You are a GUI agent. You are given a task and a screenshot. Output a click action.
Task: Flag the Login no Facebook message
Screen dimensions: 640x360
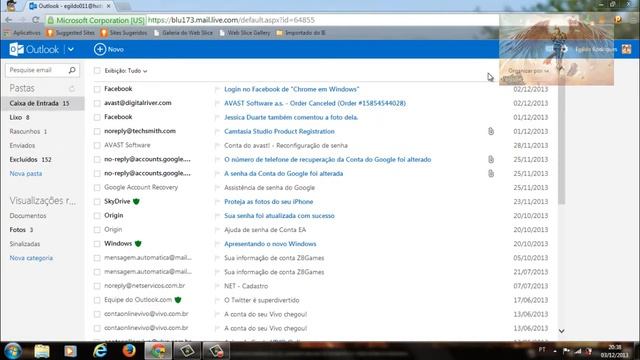tap(217, 89)
